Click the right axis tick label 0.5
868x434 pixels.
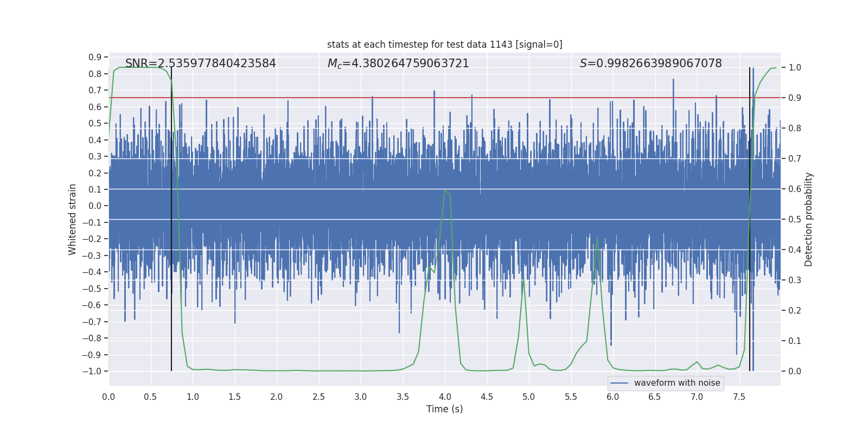point(795,219)
